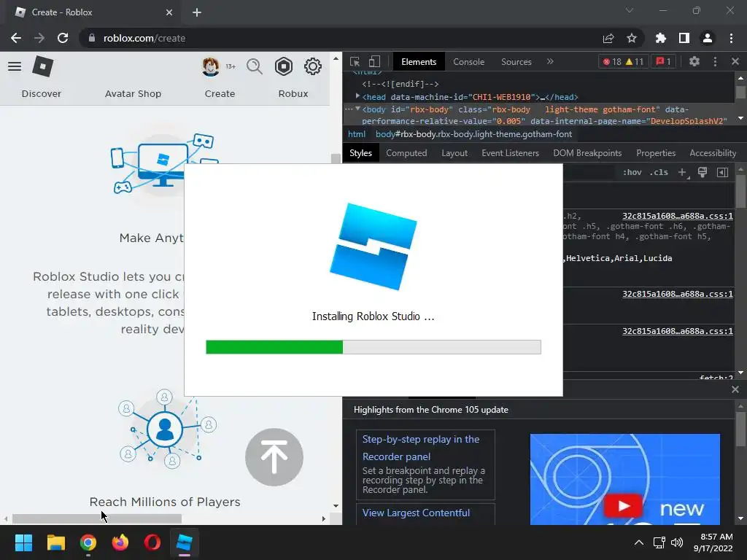Viewport: 747px width, 560px height.
Task: Open Create in Roblox nav
Action: tap(220, 94)
